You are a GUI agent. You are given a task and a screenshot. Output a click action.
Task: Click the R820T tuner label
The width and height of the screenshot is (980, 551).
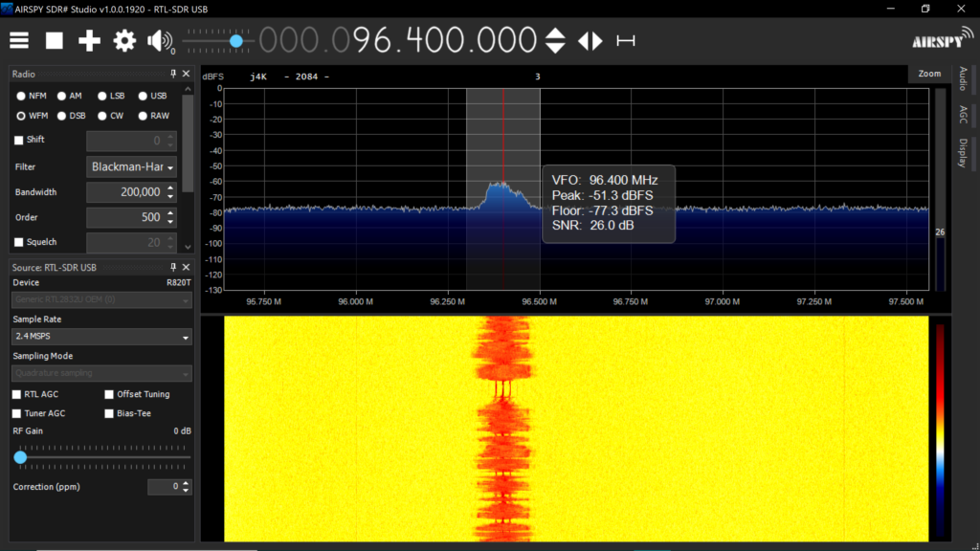(179, 283)
